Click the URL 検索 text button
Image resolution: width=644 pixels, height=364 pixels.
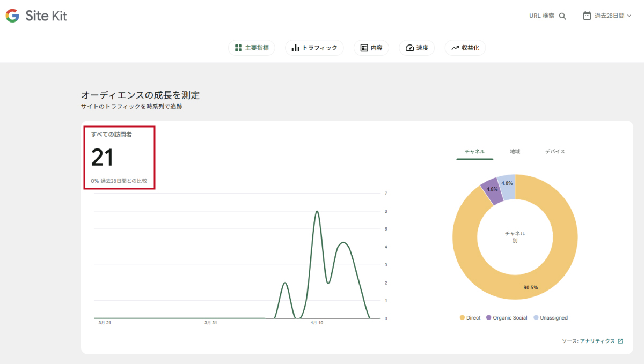pos(541,16)
